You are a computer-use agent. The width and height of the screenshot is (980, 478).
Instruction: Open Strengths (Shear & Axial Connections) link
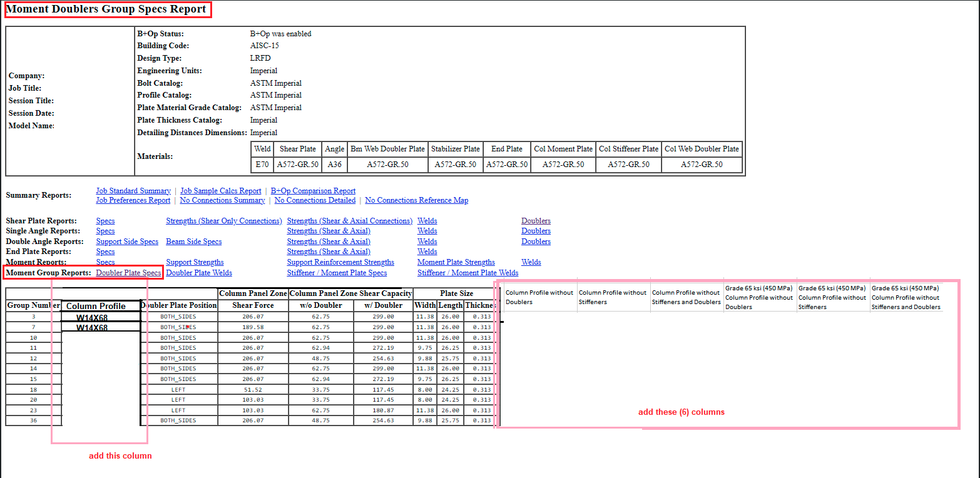coord(349,221)
